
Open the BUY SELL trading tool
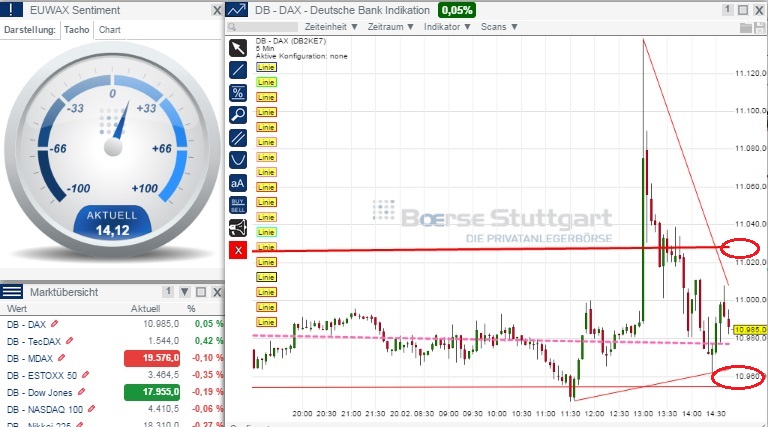point(238,205)
